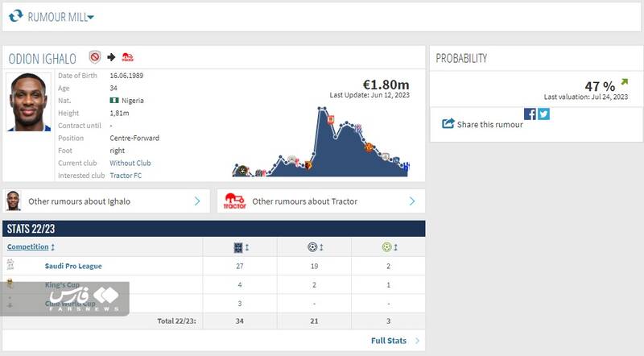The width and height of the screenshot is (644, 356).
Task: Sort stats by assists column icon
Action: tap(386, 247)
